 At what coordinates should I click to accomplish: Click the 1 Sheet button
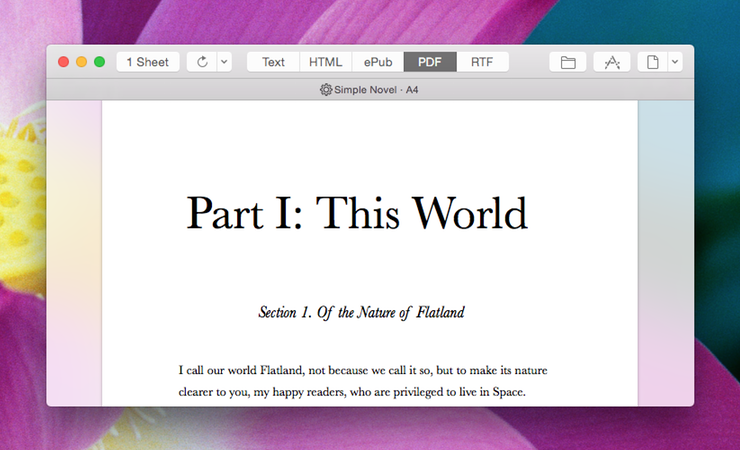[x=148, y=62]
